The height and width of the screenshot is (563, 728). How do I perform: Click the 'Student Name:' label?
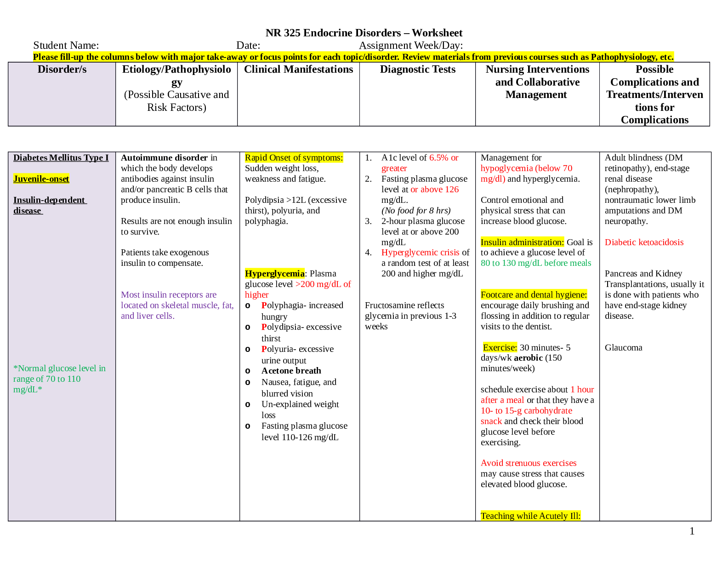[66, 45]
